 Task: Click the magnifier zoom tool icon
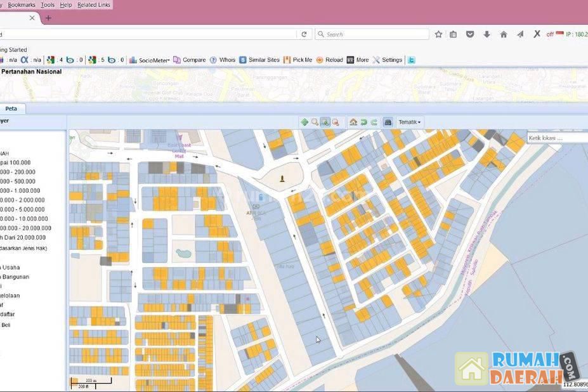[315, 122]
